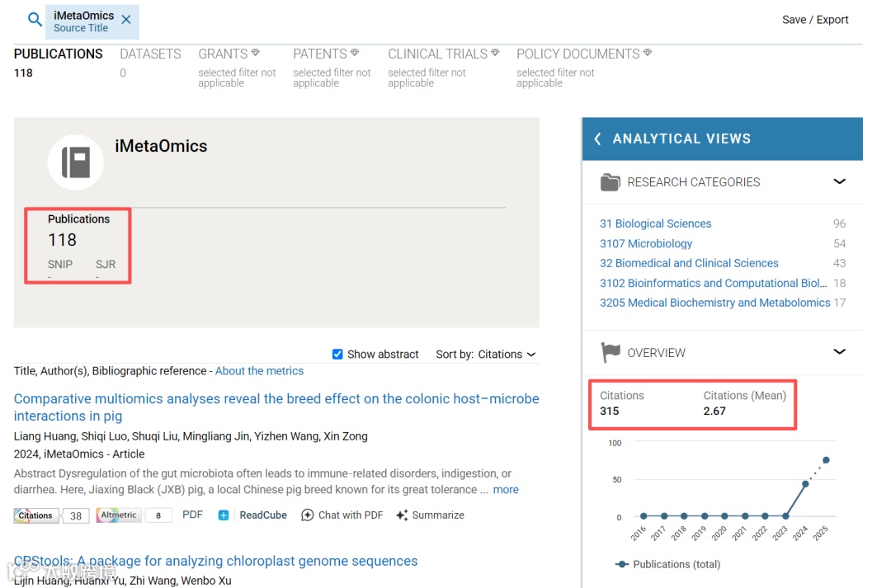
Task: Click the Citations (Mean) value 2.67
Action: tap(714, 411)
